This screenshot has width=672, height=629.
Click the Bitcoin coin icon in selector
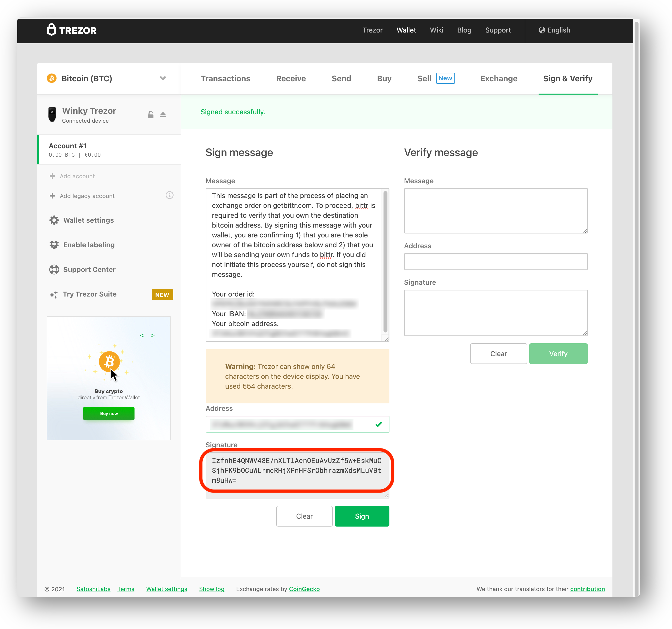pos(52,79)
